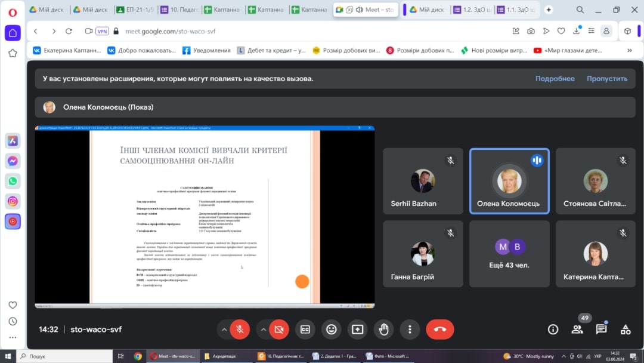Image resolution: width=644 pixels, height=363 pixels.
Task: Open the weather widget showing Mostly sunny
Action: pos(528,356)
